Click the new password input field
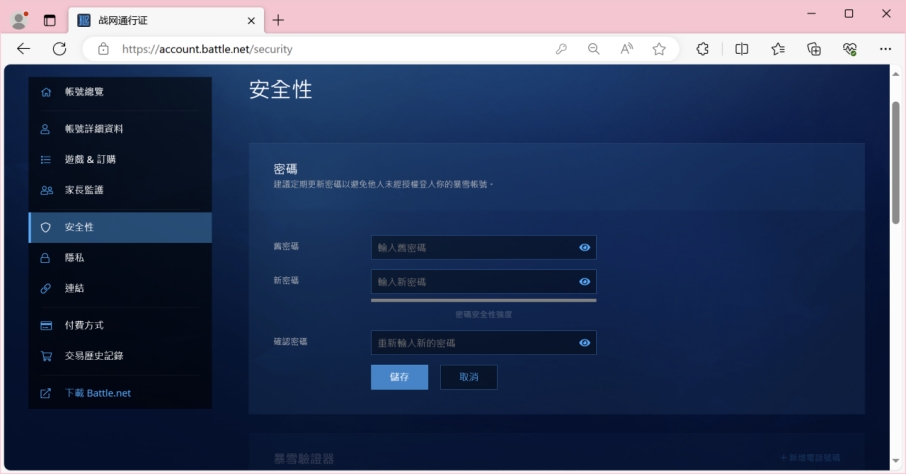906x474 pixels. point(484,282)
